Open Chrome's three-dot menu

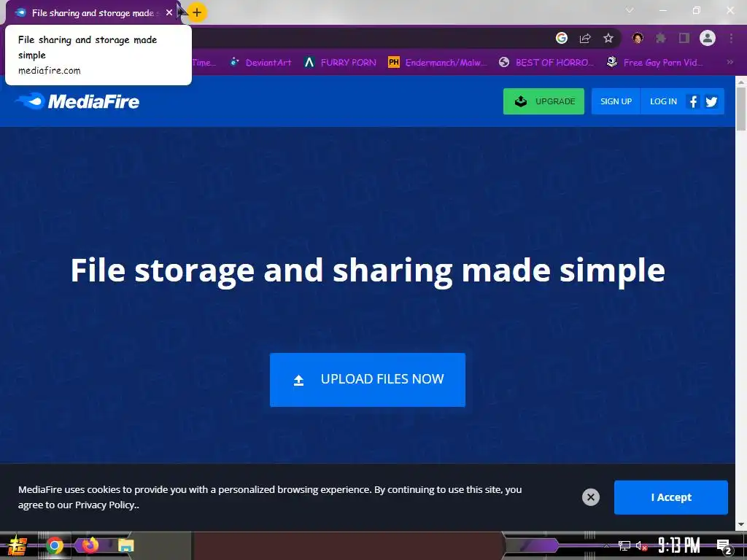[731, 38]
